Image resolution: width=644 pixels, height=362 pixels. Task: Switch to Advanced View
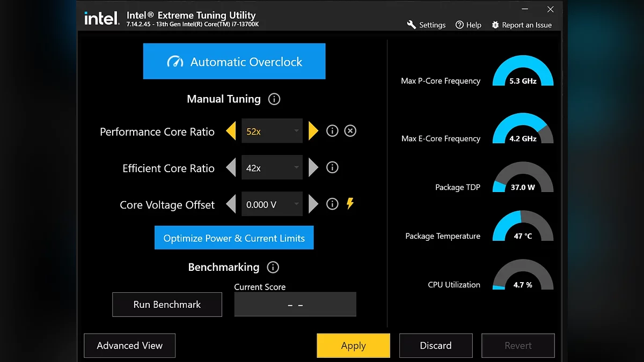(129, 345)
